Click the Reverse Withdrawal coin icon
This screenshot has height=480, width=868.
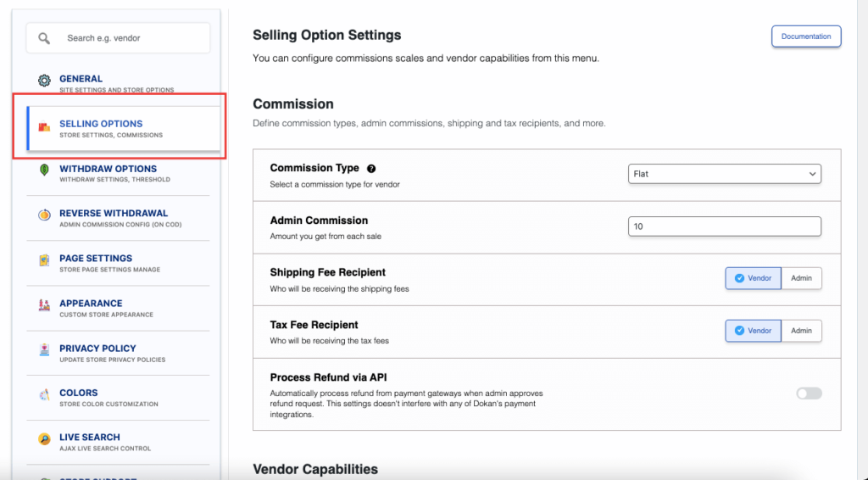tap(44, 215)
